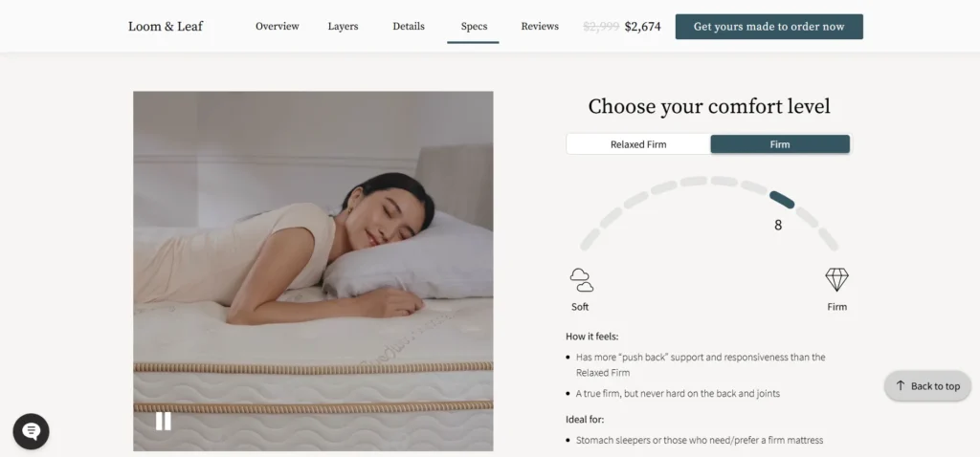
Task: Click the highlighted firmness gauge segment at 8
Action: point(782,200)
